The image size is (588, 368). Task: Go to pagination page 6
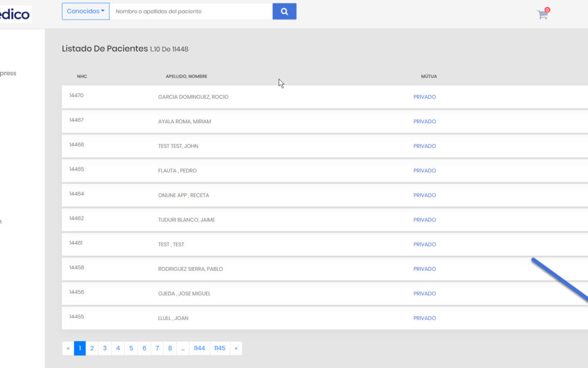click(144, 348)
